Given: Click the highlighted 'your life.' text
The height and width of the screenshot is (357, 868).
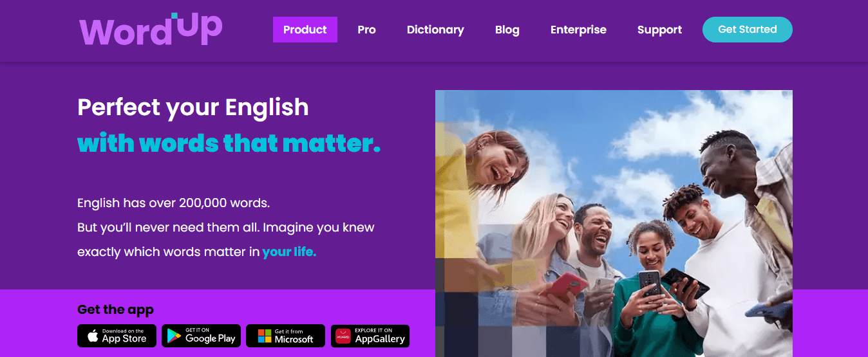Looking at the screenshot, I should (289, 252).
